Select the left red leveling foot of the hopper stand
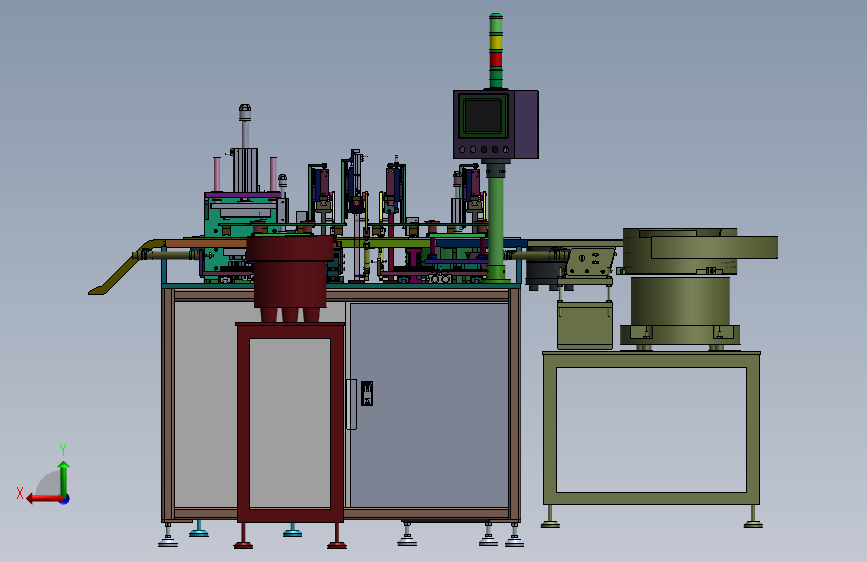The image size is (867, 562). tap(243, 537)
